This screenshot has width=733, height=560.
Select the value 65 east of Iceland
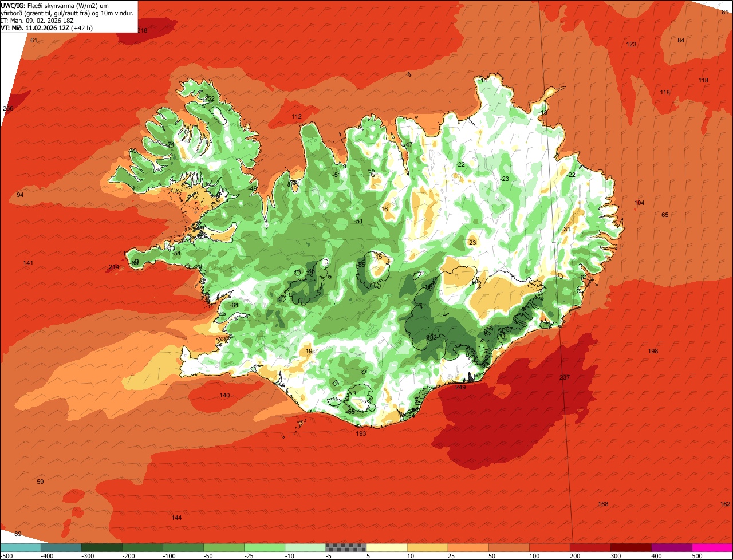point(665,215)
